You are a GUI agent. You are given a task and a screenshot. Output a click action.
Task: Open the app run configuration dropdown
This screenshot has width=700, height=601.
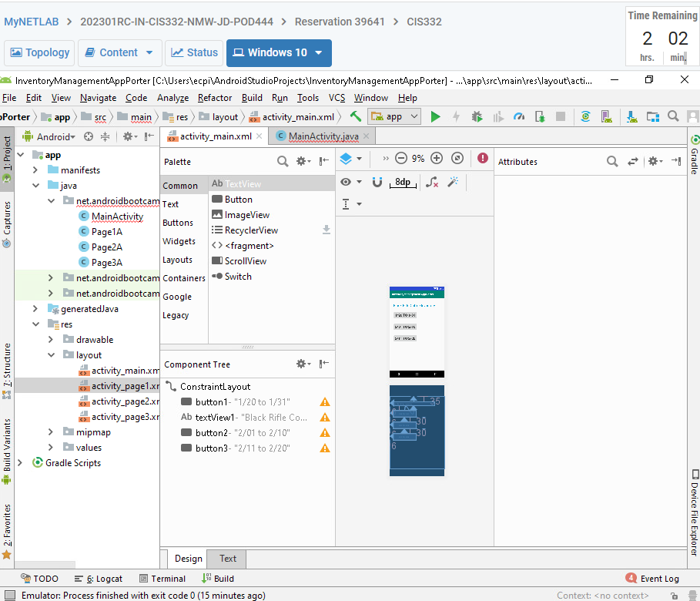coord(394,116)
